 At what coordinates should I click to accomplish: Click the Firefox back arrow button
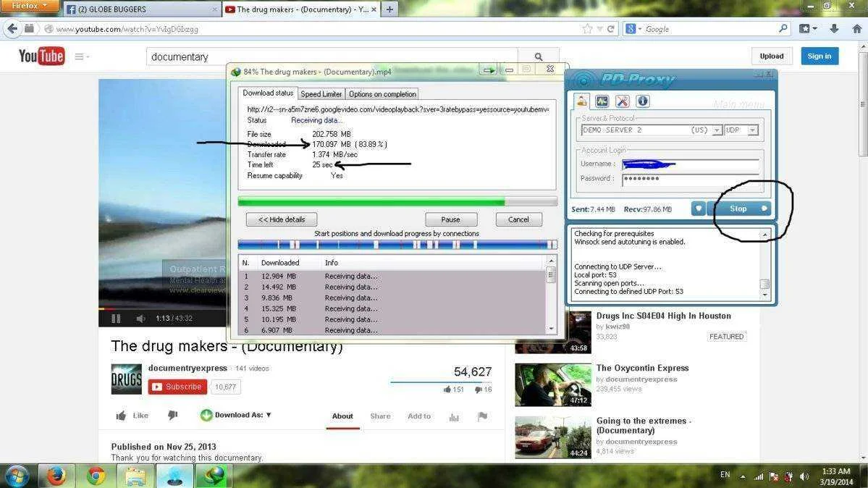(x=12, y=29)
